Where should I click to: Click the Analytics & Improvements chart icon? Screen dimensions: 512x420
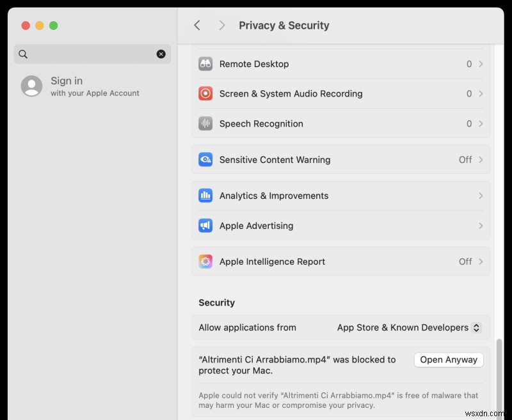(205, 196)
